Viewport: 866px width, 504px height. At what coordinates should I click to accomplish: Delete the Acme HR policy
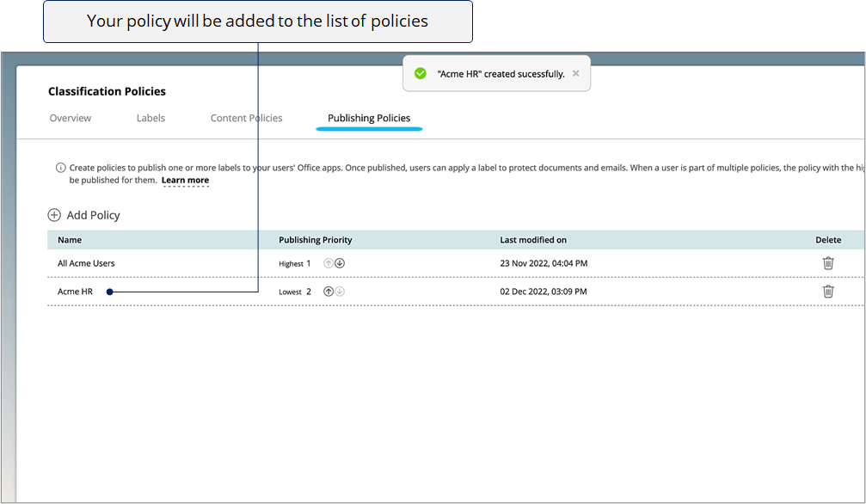point(828,292)
